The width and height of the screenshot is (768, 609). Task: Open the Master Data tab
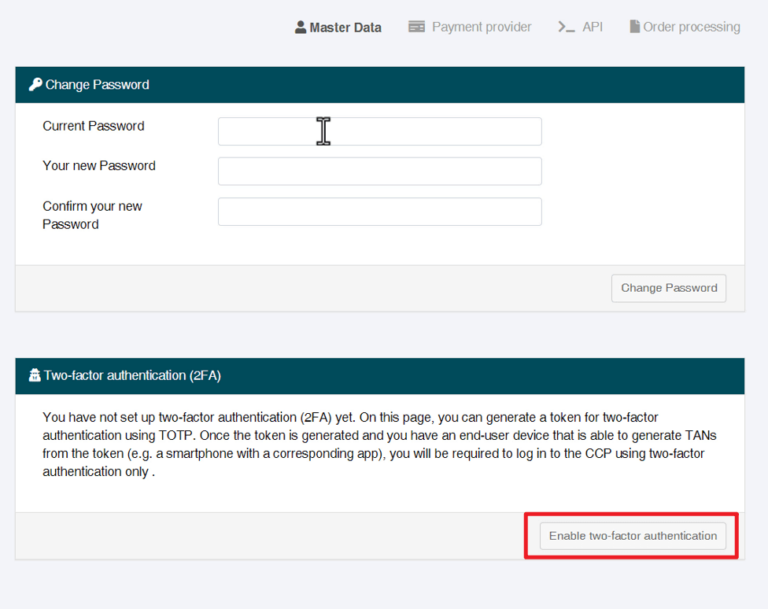[345, 27]
